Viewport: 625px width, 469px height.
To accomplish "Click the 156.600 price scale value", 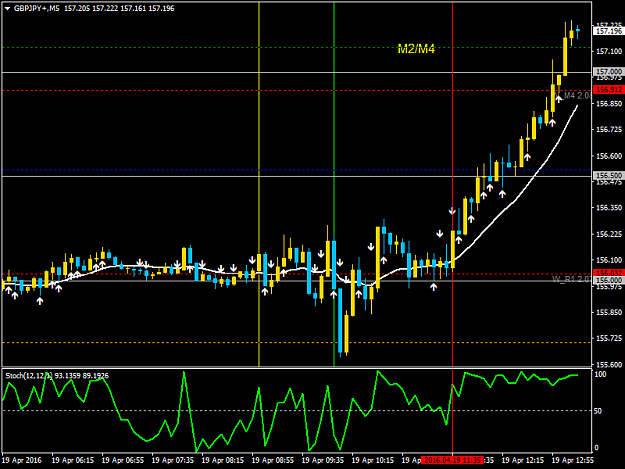I will 609,156.
